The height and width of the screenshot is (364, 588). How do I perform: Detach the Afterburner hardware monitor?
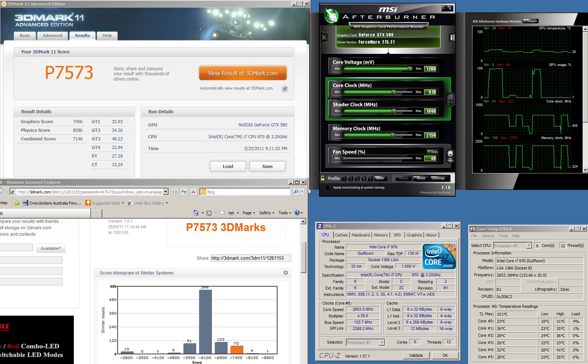click(530, 21)
